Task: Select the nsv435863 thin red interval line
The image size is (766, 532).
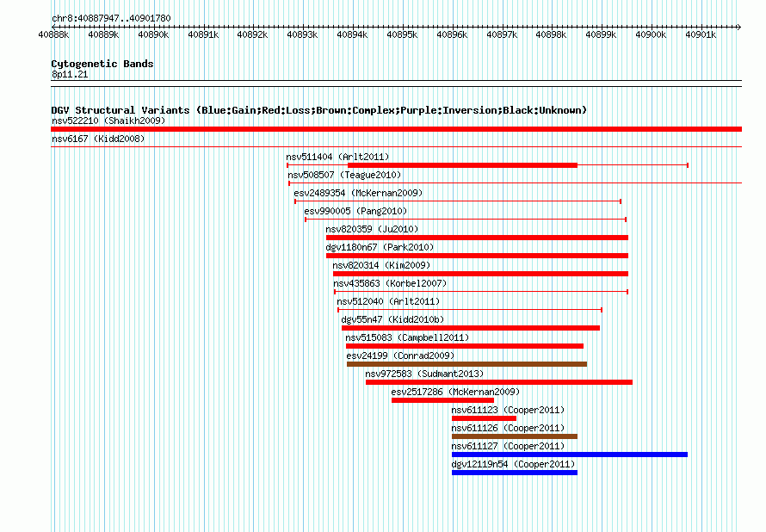Action: 481,292
